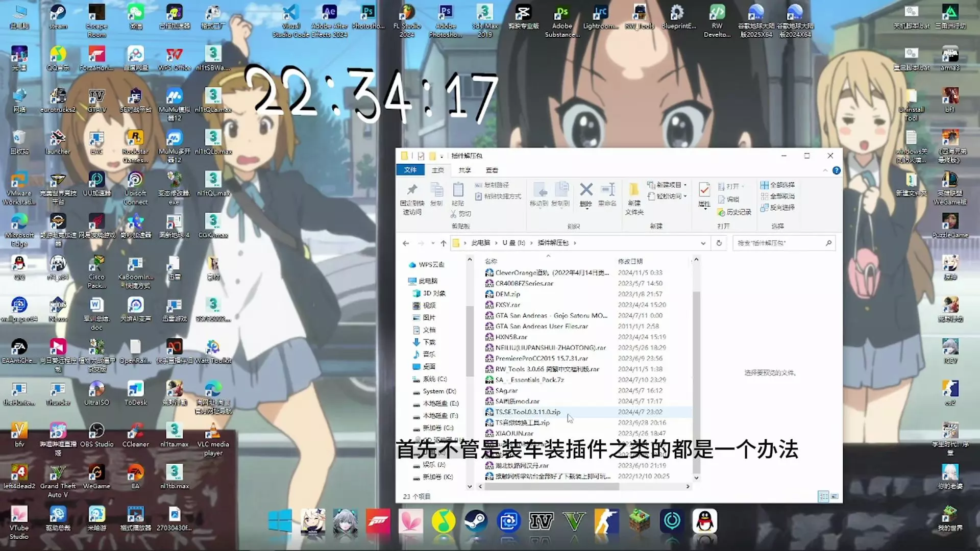Screen dimensions: 980x551
Task: Select the file TS.SE.Tool.0.3.11.0.zip
Action: [x=528, y=412]
